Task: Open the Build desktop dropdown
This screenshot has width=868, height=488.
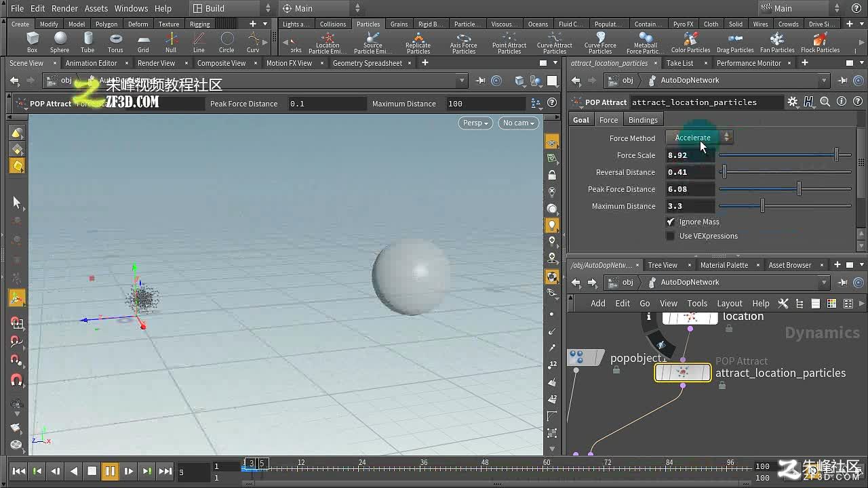Action: 231,8
